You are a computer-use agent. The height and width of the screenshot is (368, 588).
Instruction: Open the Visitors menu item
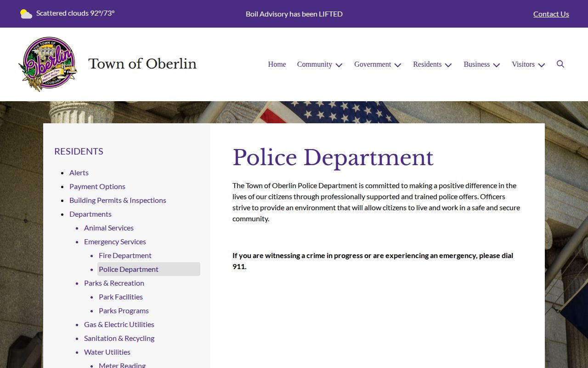[x=523, y=64]
